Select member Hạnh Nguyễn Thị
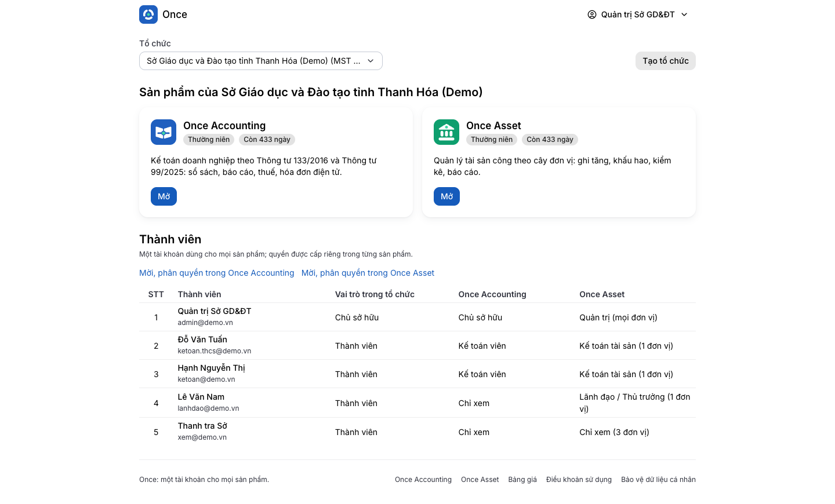 (211, 368)
